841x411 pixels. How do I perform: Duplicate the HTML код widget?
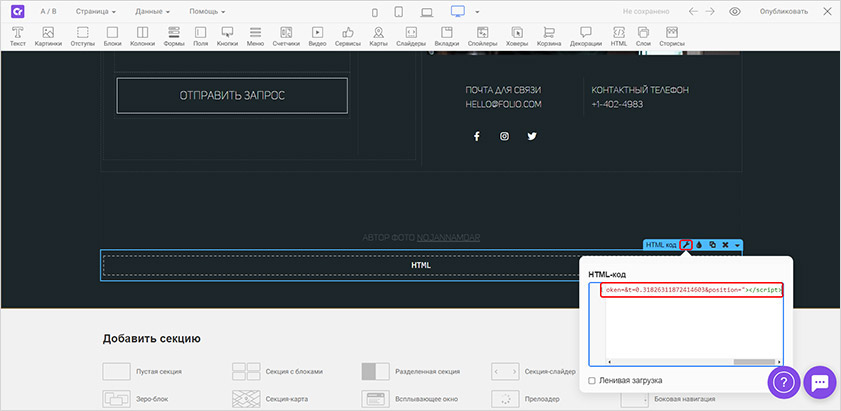pos(712,245)
